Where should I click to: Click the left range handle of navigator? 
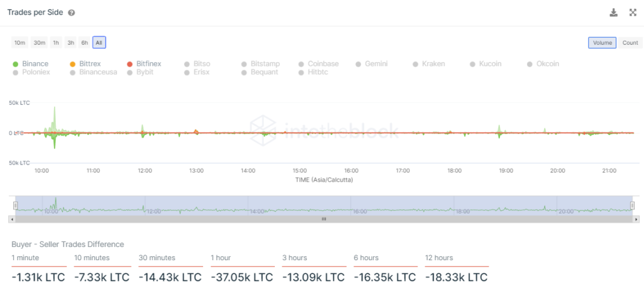point(16,205)
